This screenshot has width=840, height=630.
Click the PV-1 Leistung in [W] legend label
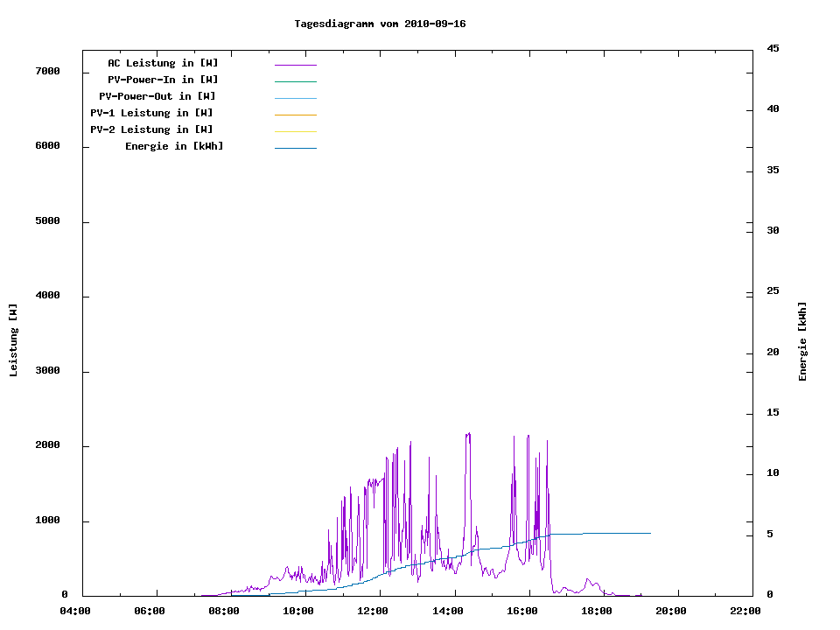[151, 113]
